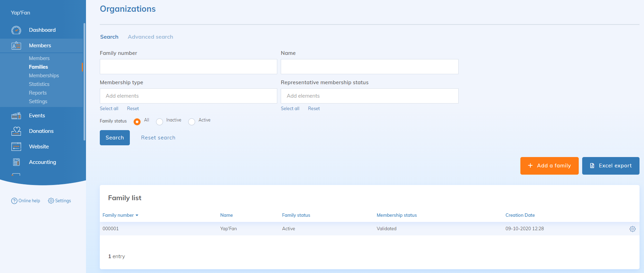Click the Add a family button

coord(549,166)
